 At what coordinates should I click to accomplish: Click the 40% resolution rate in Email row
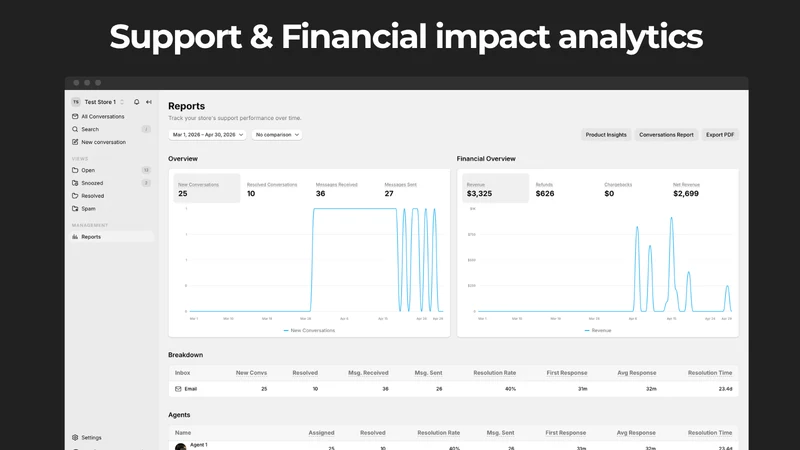510,389
